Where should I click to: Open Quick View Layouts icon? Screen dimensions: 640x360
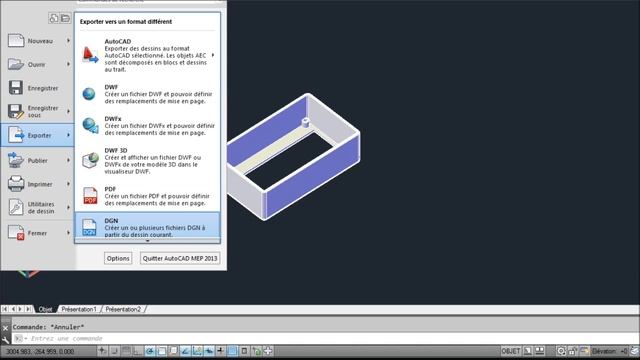(528, 351)
